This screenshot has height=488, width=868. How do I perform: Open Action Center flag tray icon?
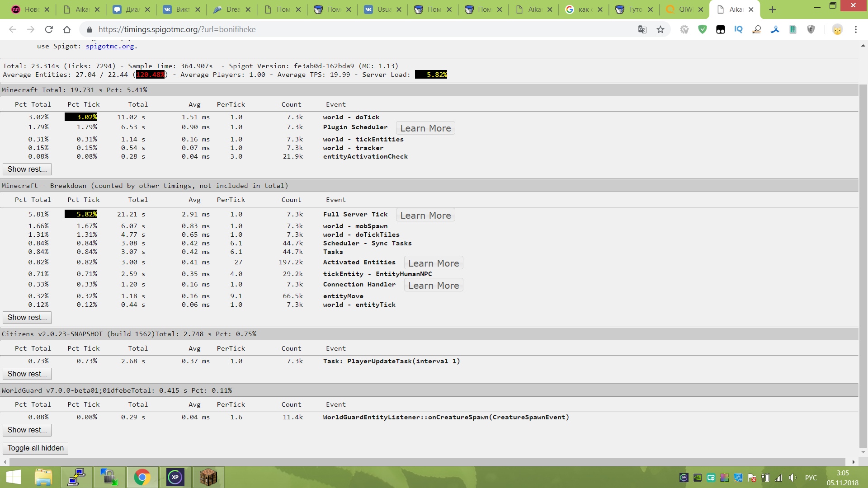(x=752, y=478)
